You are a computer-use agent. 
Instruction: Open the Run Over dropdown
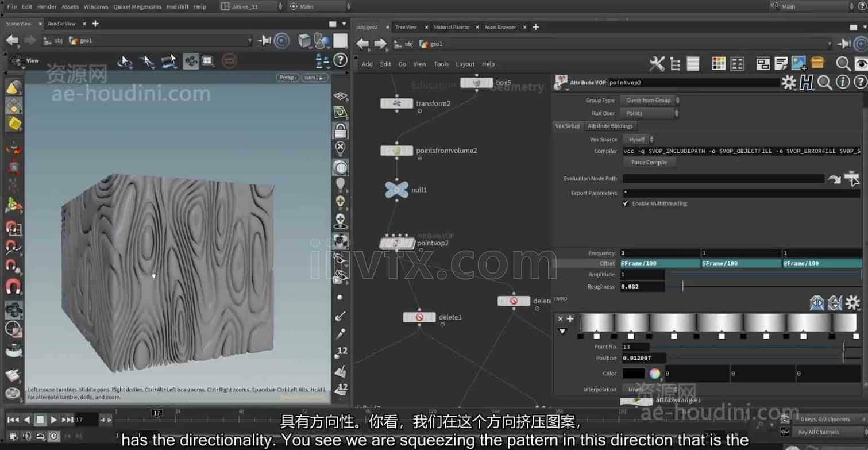tap(650, 114)
